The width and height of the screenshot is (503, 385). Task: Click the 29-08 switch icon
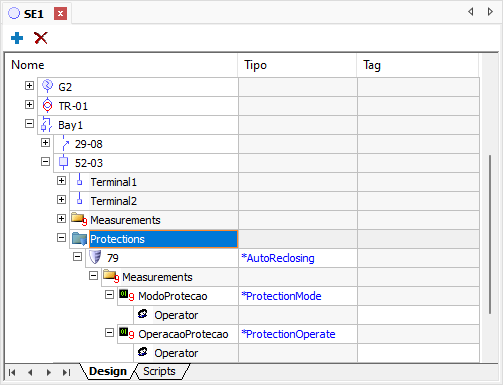tap(65, 144)
